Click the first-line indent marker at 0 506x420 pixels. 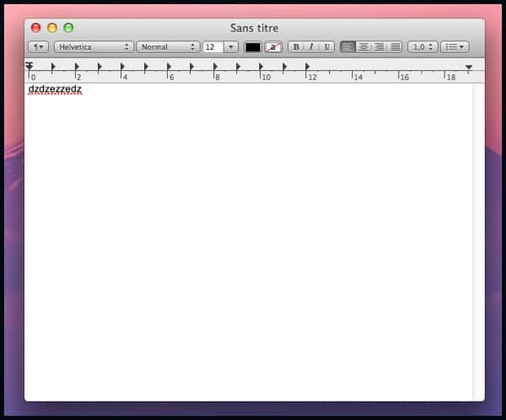[x=30, y=64]
